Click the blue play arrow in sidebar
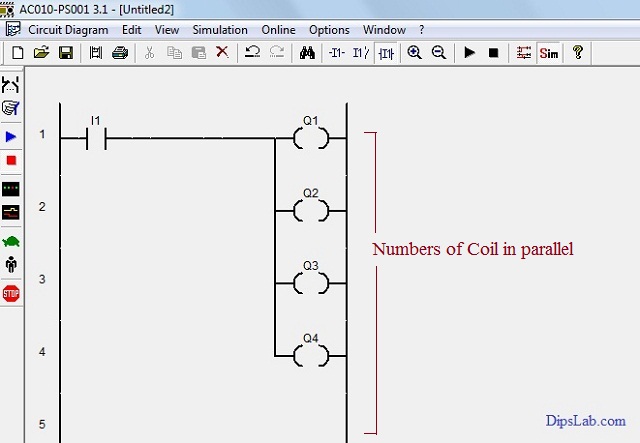The height and width of the screenshot is (443, 640). 11,136
